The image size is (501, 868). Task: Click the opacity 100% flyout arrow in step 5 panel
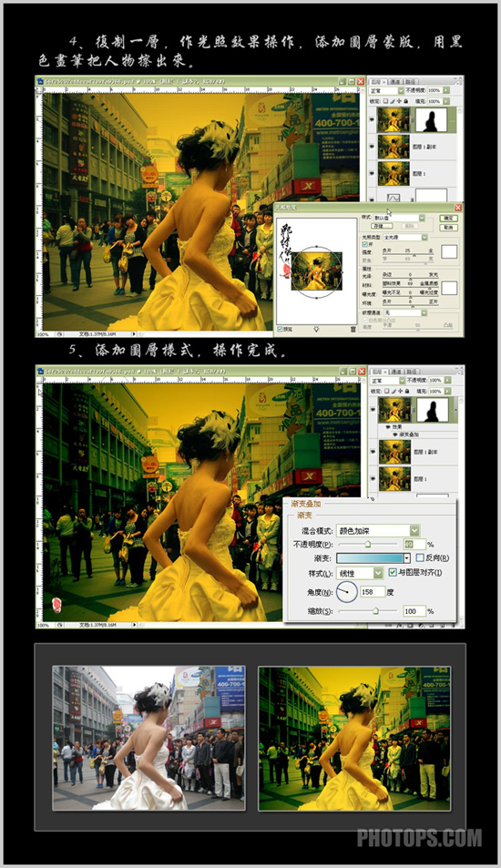point(447,381)
